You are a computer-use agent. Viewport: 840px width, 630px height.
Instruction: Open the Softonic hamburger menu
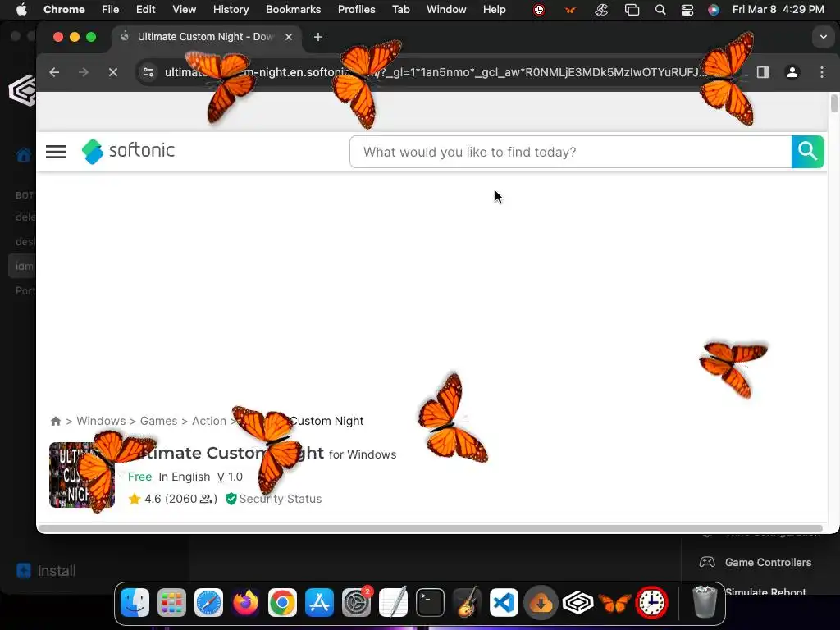coord(56,152)
